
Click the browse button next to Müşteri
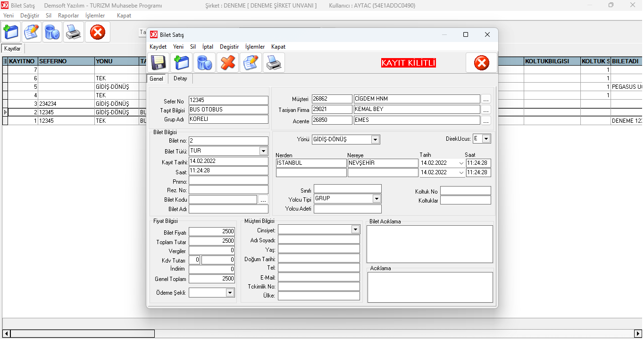coord(486,99)
